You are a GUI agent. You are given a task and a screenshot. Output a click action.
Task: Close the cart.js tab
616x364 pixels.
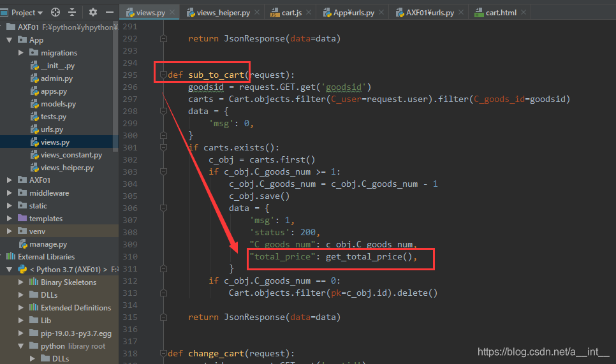click(309, 13)
